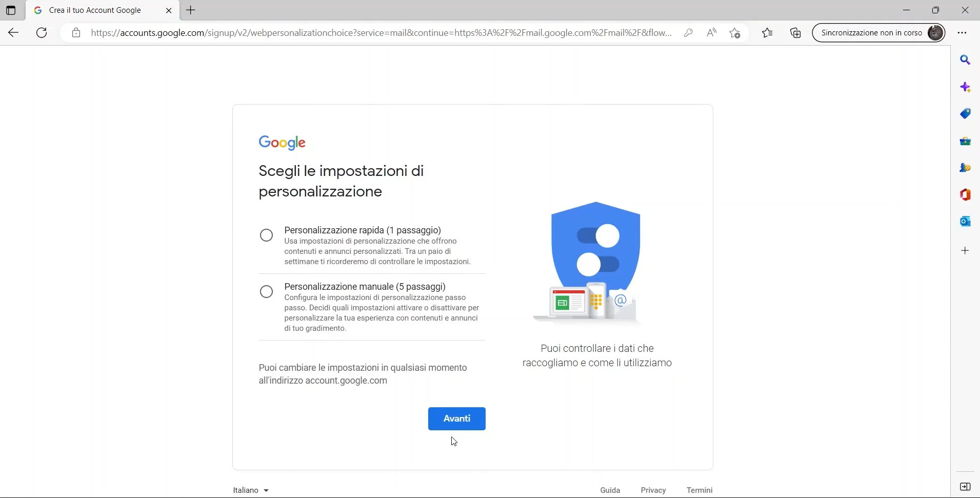The image size is (980, 498).
Task: Open a new browser tab
Action: (191, 10)
